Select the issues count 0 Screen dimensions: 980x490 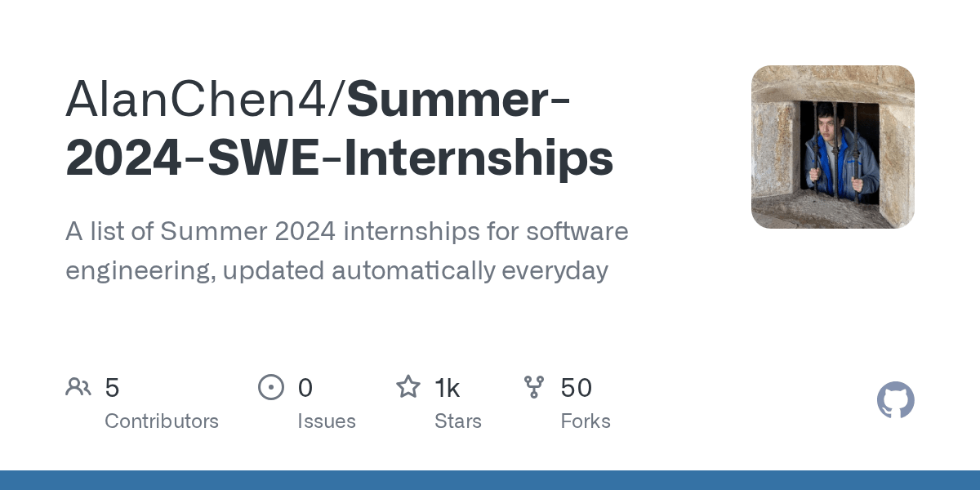click(305, 388)
